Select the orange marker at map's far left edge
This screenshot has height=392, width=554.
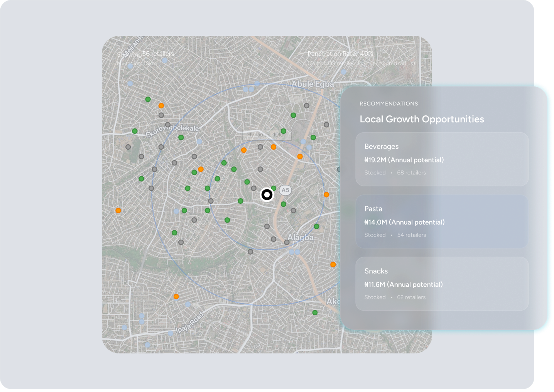[x=118, y=210]
